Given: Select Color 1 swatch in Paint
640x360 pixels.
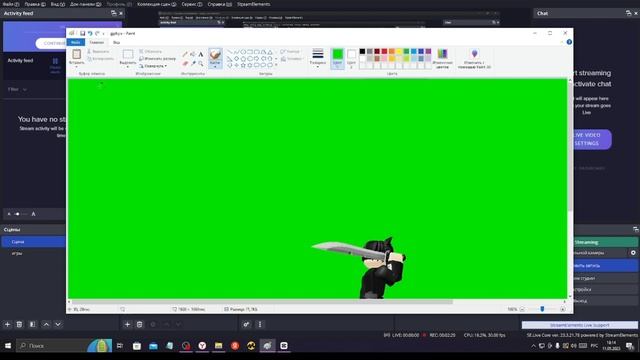Looking at the screenshot, I should 338,58.
